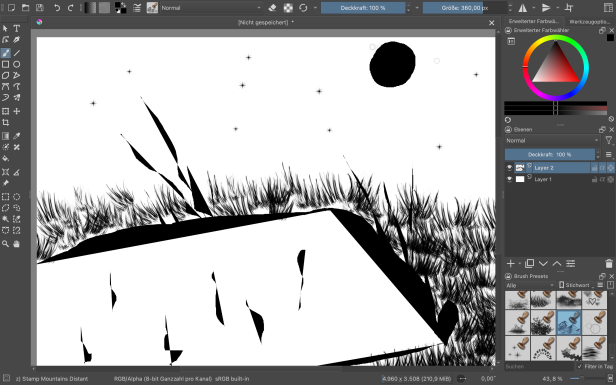The width and height of the screenshot is (616, 385).
Task: Open the layers panel options menu
Action: (609, 154)
